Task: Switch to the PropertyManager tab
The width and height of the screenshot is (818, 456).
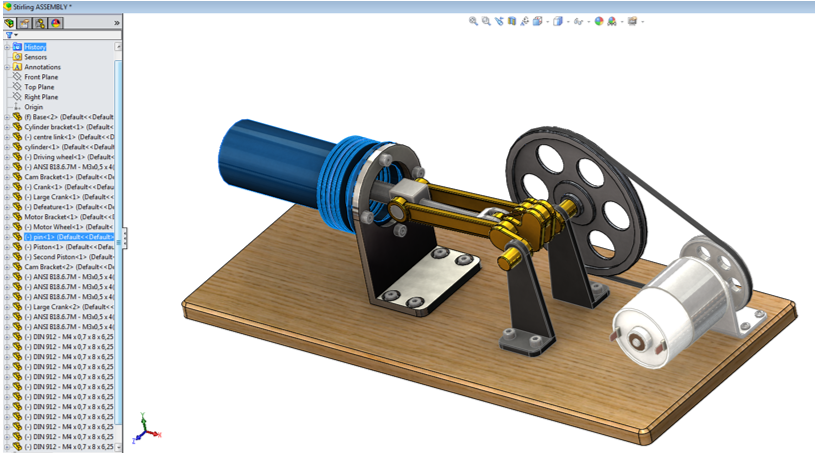Action: click(25, 22)
